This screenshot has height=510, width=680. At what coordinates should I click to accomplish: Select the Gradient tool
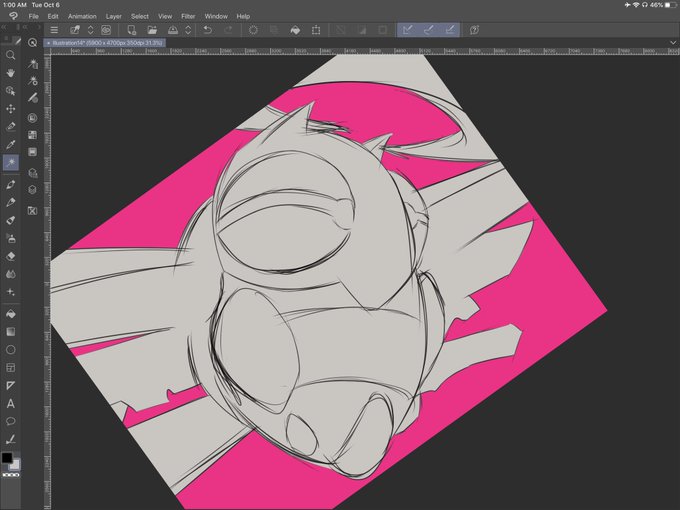[10, 332]
